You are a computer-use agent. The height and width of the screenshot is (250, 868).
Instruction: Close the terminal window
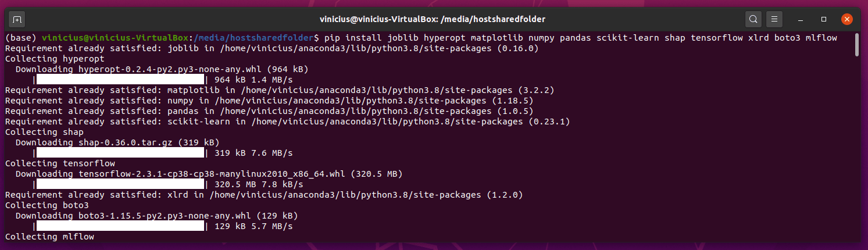pos(846,19)
